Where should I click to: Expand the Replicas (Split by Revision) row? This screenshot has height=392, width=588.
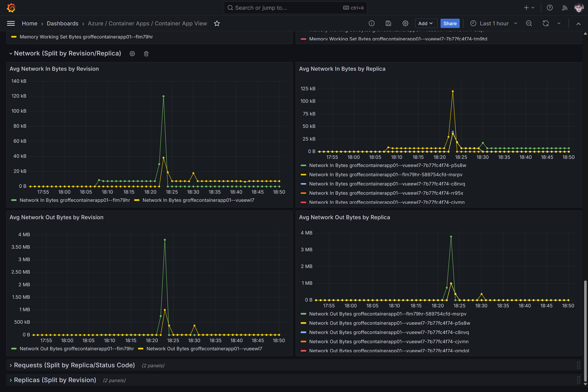tap(55, 380)
